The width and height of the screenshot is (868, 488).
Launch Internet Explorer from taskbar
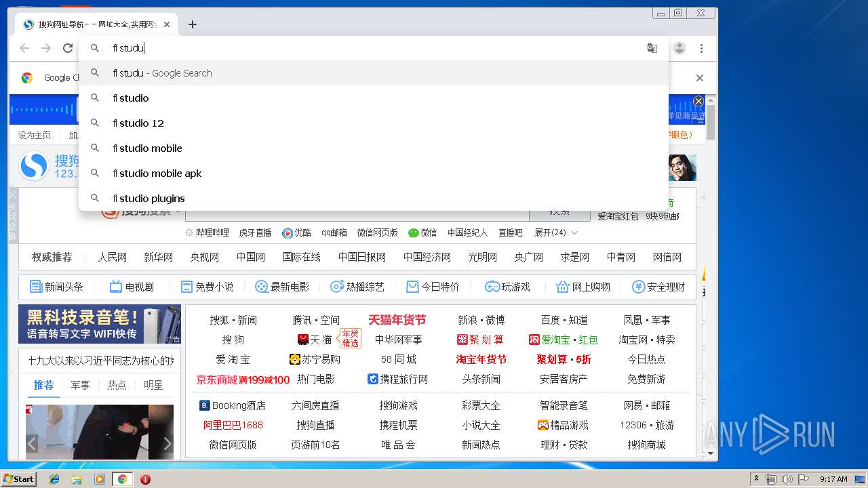54,479
